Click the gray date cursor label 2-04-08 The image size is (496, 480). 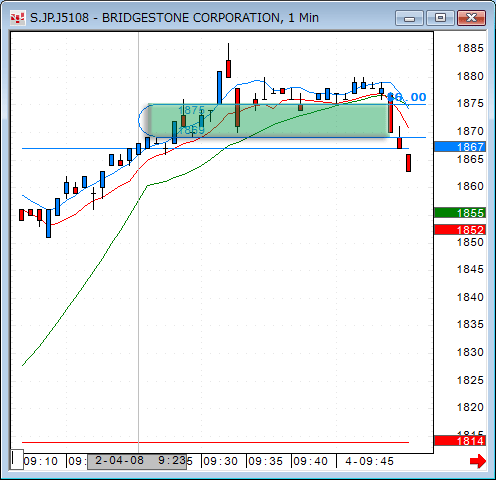click(x=137, y=461)
